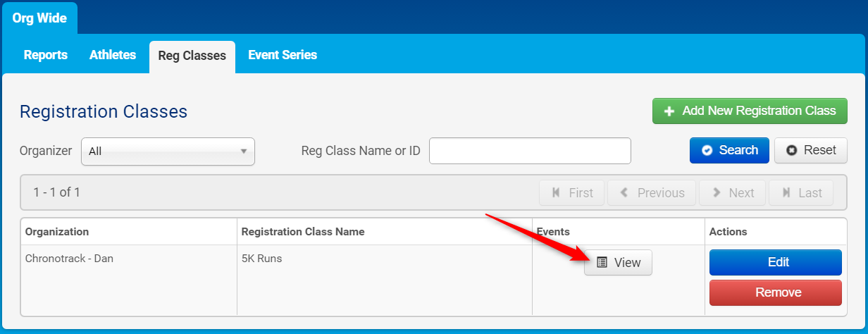
Task: Select the Org Wide top tab
Action: 39,18
